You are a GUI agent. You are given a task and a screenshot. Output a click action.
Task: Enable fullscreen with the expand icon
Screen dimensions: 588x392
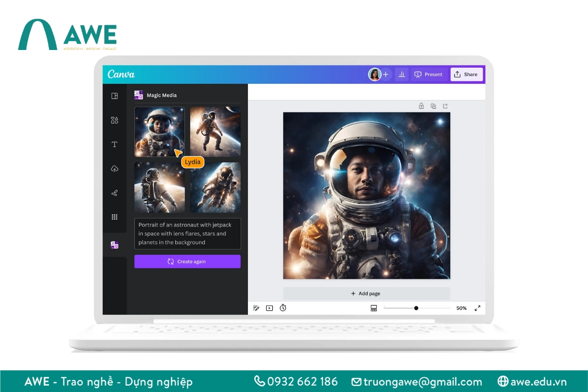[478, 308]
